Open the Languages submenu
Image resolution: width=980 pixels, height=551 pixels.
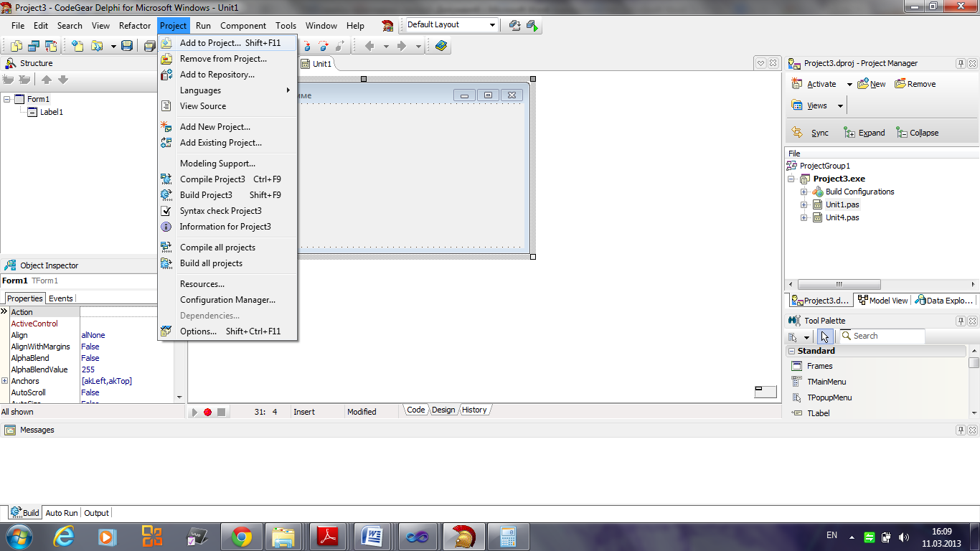[x=227, y=90]
